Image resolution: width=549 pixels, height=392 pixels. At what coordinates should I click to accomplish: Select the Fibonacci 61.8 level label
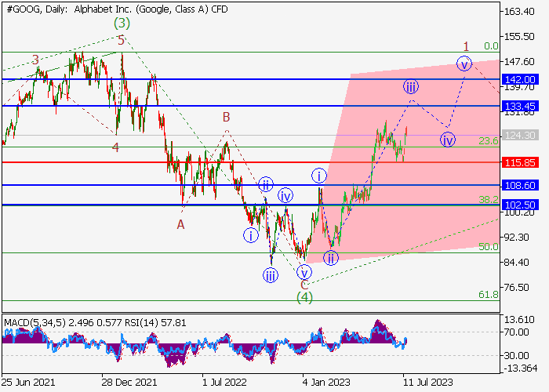[x=489, y=295]
